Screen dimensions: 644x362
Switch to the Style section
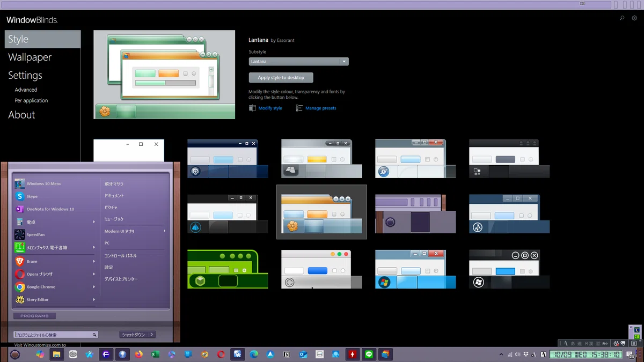point(42,39)
